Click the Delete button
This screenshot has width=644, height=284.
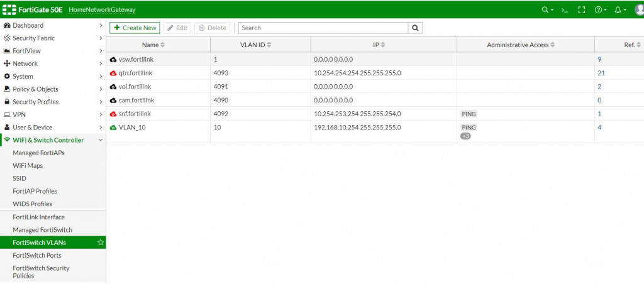pyautogui.click(x=213, y=28)
